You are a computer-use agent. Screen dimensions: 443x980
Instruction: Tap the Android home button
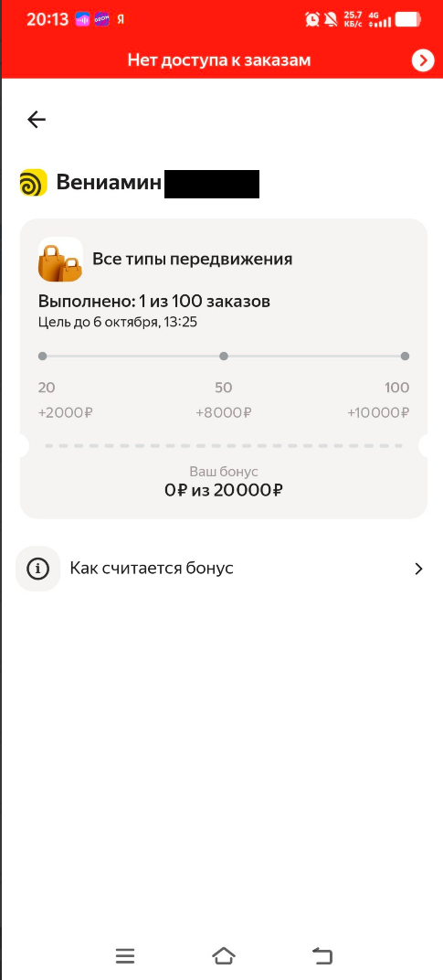click(x=224, y=955)
